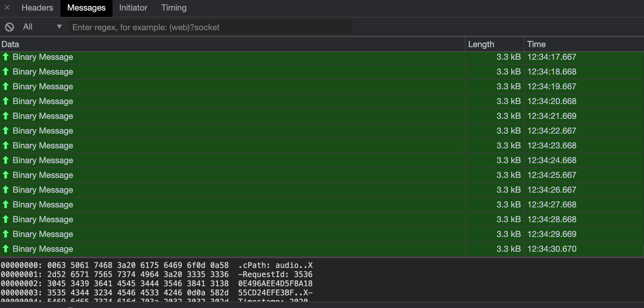
Task: Select Binary Message sent at 12:34:29.669
Action: click(x=322, y=234)
